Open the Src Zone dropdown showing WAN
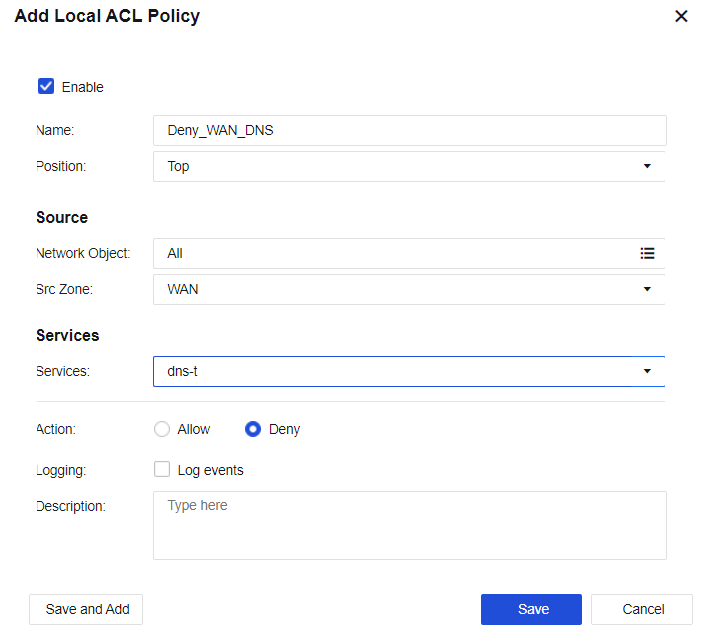The image size is (707, 627). tap(400, 290)
